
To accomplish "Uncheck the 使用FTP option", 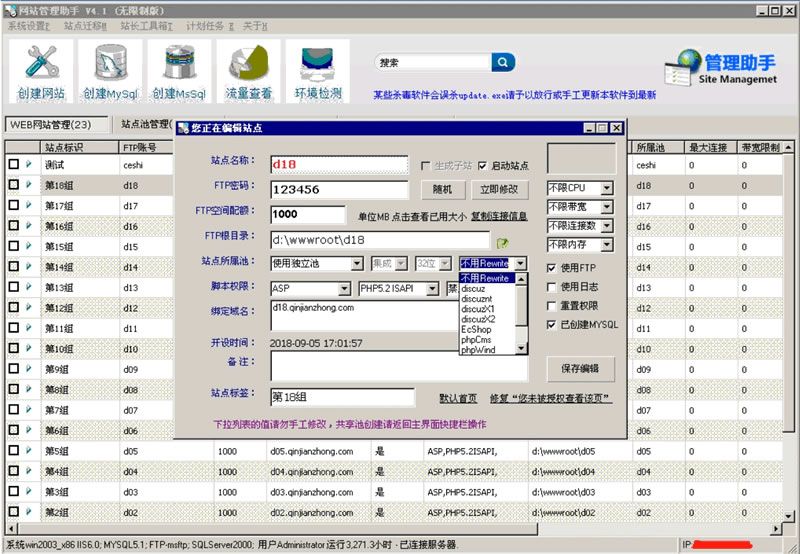I will coord(552,268).
